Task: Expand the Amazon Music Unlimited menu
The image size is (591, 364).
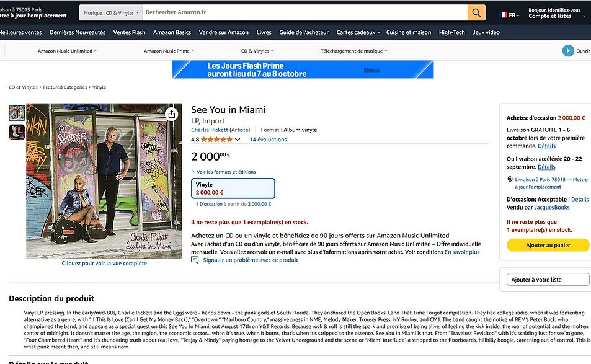Action: (67, 51)
